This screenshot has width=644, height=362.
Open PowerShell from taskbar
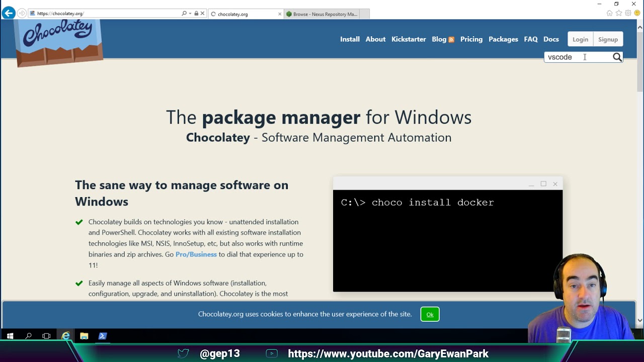click(103, 336)
